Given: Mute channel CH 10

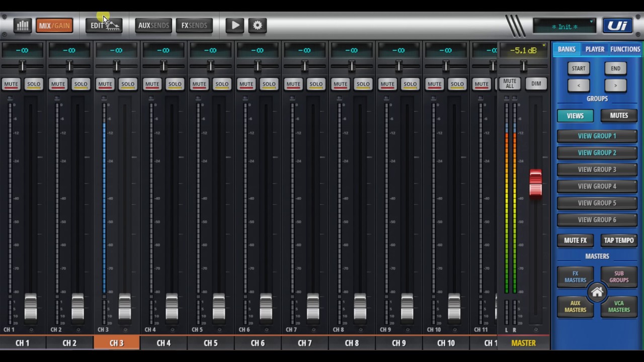Looking at the screenshot, I should click(434, 84).
